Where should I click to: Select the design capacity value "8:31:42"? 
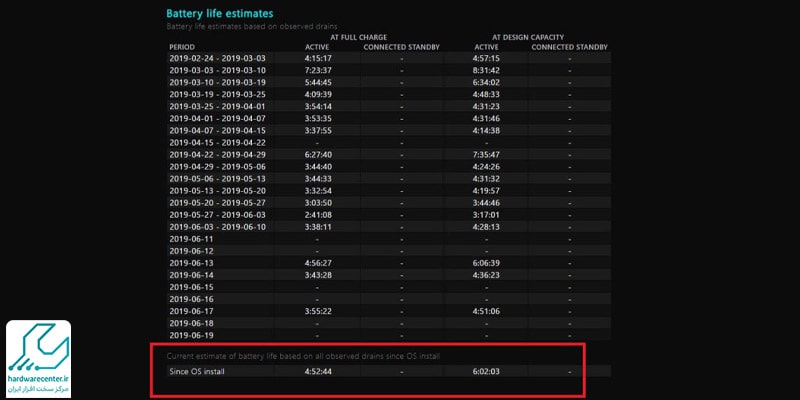(x=486, y=70)
